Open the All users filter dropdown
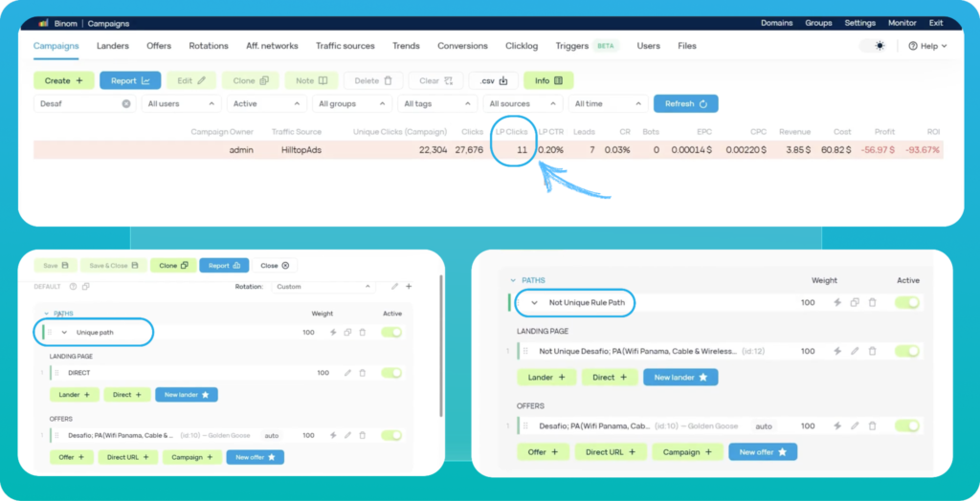 click(181, 103)
